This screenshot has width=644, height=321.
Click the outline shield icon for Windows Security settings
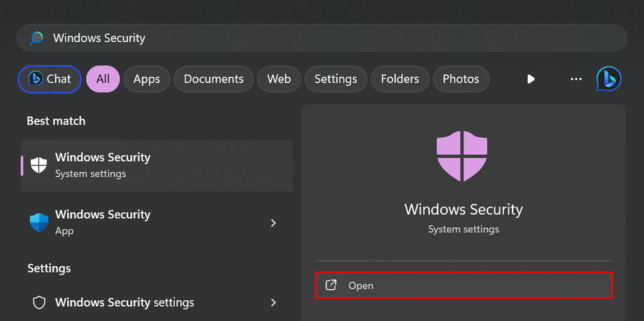click(39, 303)
